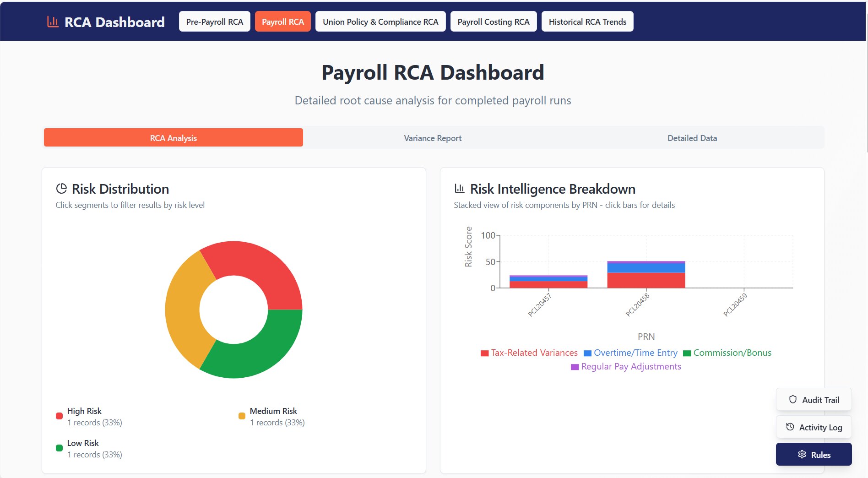Toggle Overtime/Time Entry legend series
The image size is (868, 478).
[x=630, y=353]
